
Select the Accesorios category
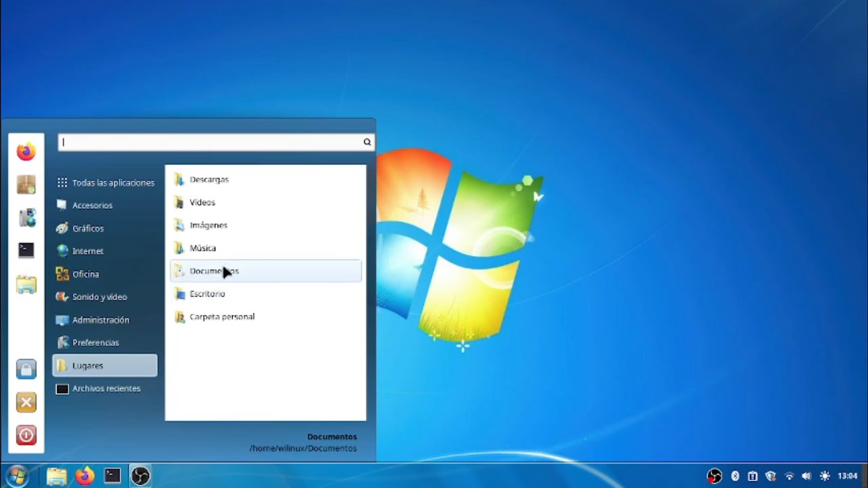pyautogui.click(x=105, y=205)
